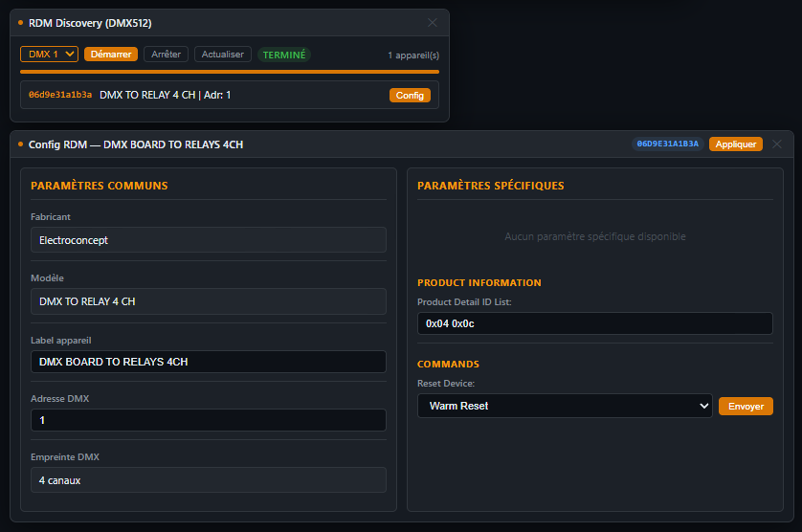Screen dimensions: 802x532
Task: Click into the Adresse DMX field
Action: click(209, 420)
